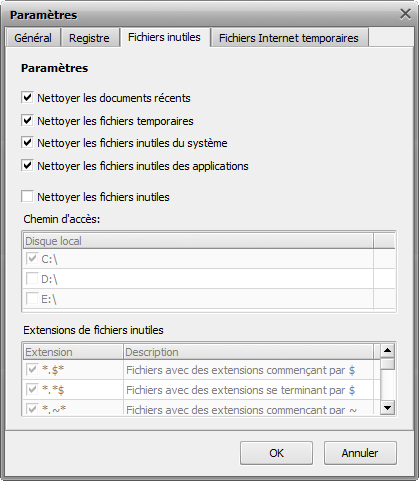Viewport: 419px width, 481px height.
Task: Click the extensions list scroll up arrow
Action: coord(387,351)
